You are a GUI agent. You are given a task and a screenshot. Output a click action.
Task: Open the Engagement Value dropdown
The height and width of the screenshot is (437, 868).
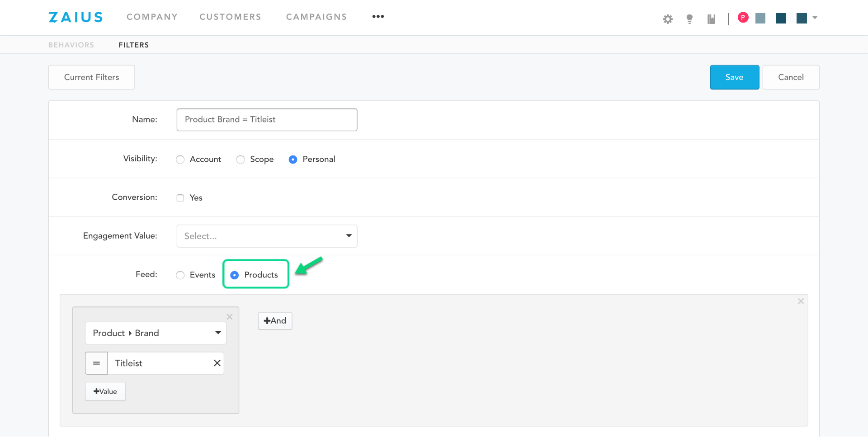pyautogui.click(x=267, y=236)
